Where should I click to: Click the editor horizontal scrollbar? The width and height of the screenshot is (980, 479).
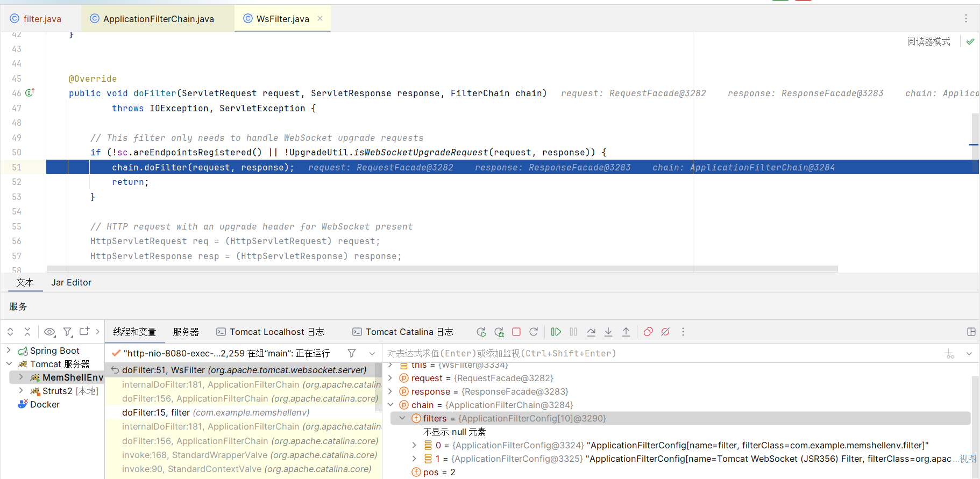tap(442, 269)
